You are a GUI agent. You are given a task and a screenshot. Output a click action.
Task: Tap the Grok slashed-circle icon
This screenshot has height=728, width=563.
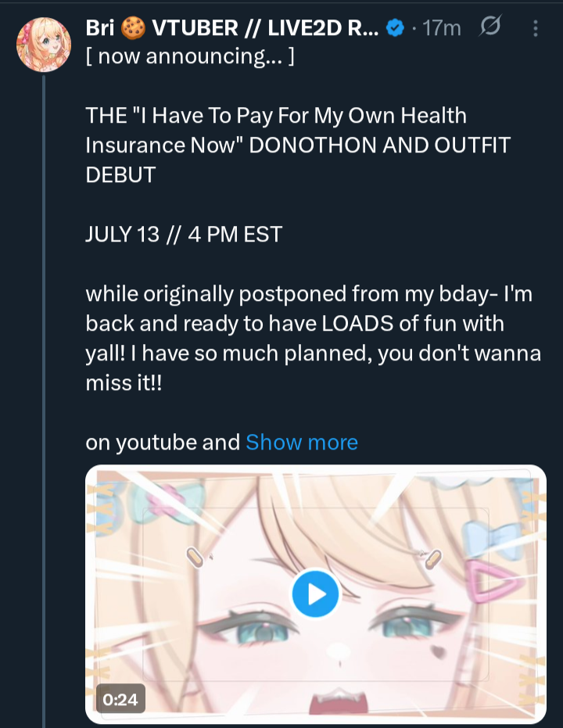489,29
